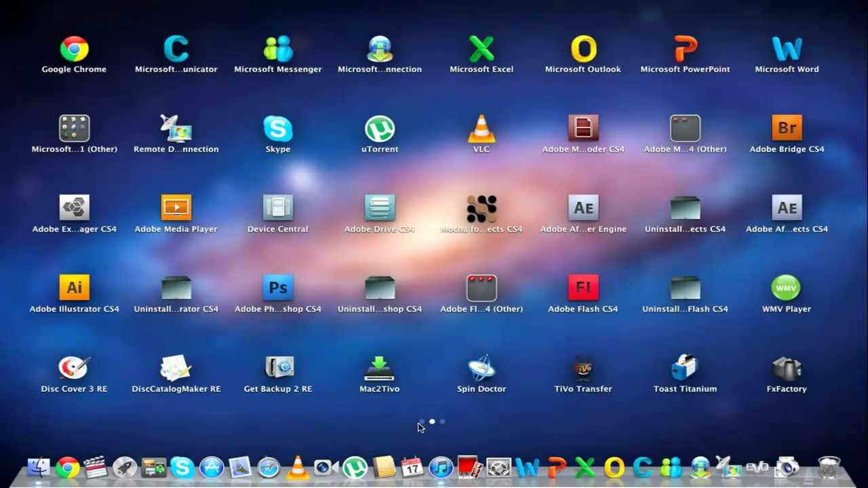Screen dimensions: 868x488
Task: Open Mac2Tivo
Action: click(380, 368)
